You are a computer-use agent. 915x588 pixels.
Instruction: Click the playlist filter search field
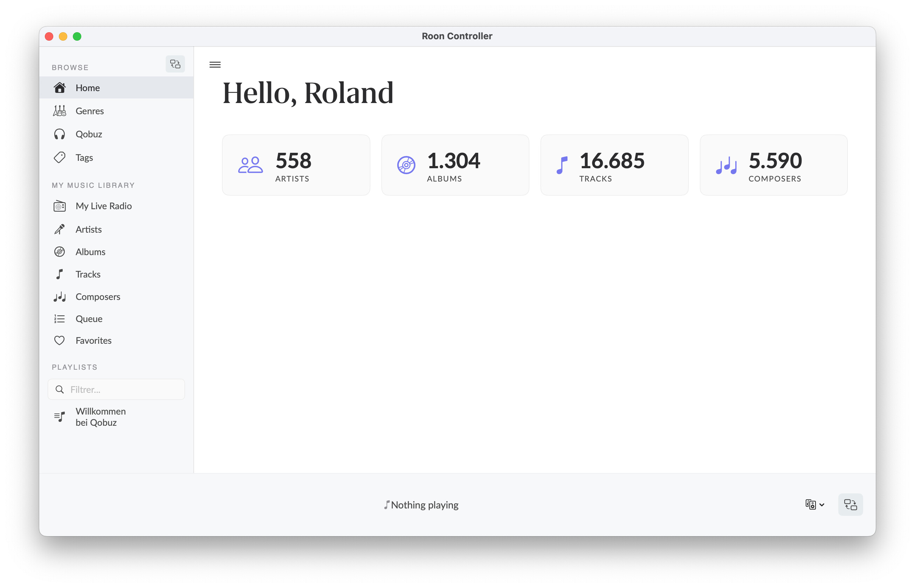coord(122,389)
